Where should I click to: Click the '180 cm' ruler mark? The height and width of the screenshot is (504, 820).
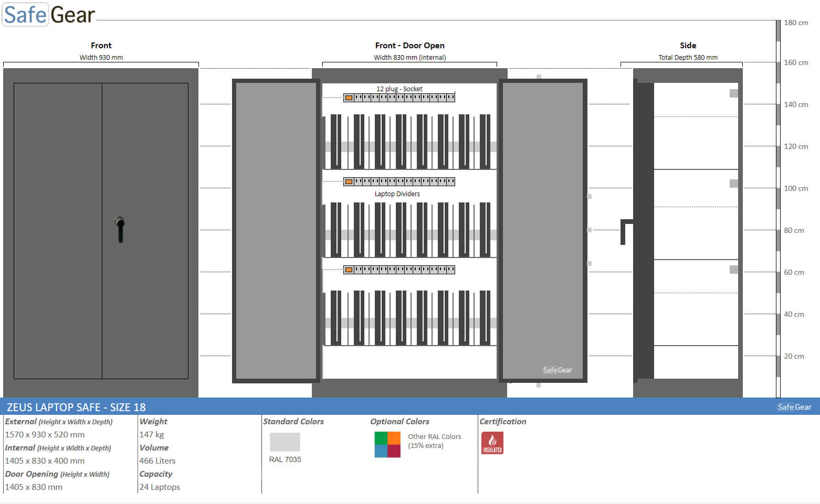tap(796, 23)
